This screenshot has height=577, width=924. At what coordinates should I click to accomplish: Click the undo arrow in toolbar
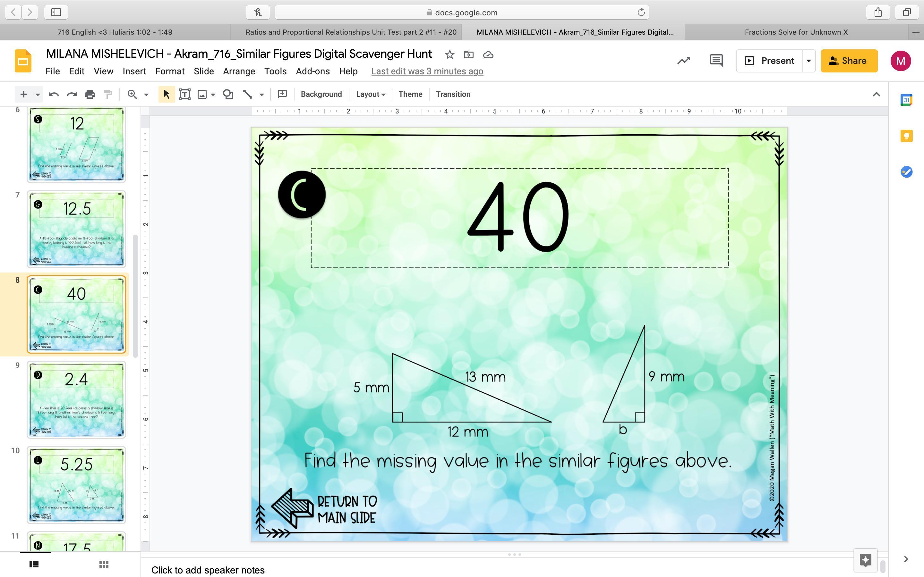click(54, 94)
